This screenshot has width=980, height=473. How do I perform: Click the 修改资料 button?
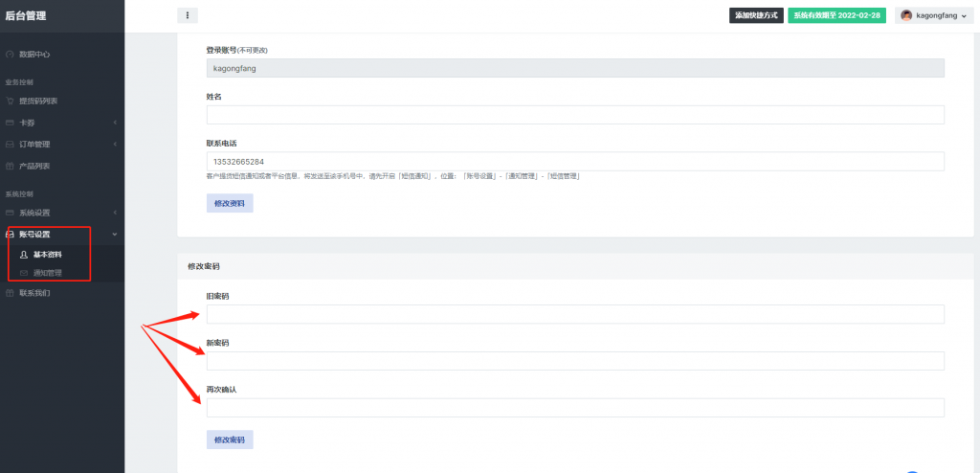pyautogui.click(x=230, y=203)
